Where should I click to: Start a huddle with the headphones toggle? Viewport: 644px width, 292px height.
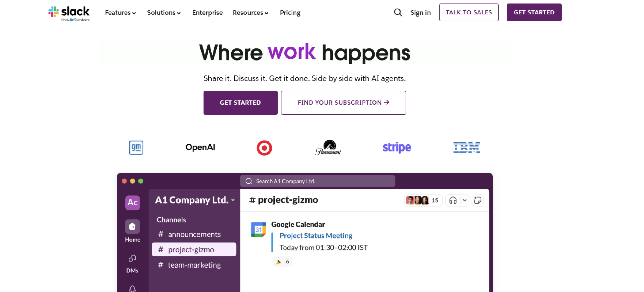point(453,200)
